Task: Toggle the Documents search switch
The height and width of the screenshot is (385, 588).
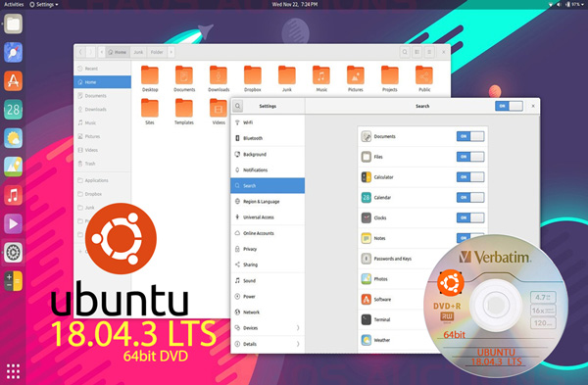Action: point(470,136)
